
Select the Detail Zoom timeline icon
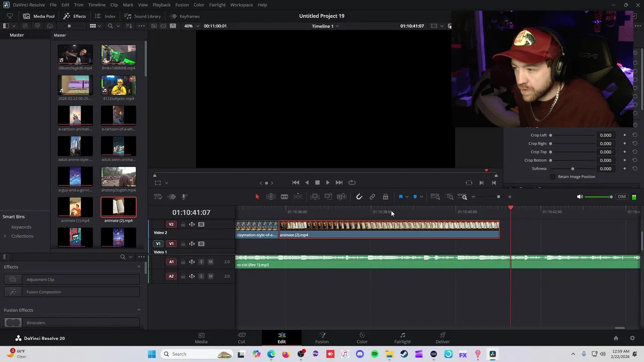tap(450, 197)
